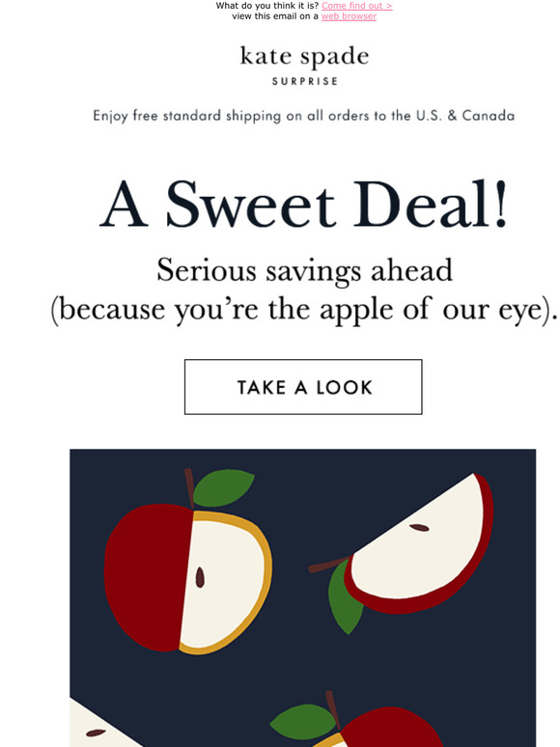Screen dimensions: 560x747
Task: Click the half-cut red apple illustration
Action: [187, 579]
